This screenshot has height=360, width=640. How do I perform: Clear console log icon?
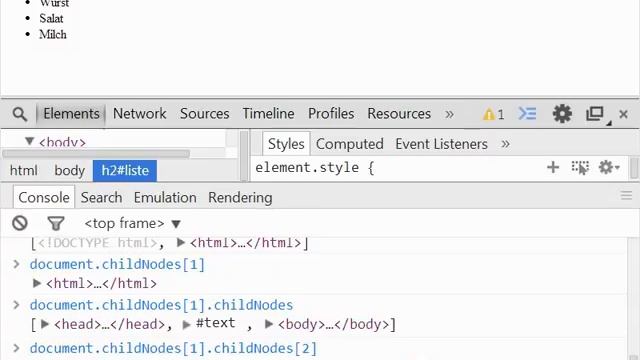(20, 223)
